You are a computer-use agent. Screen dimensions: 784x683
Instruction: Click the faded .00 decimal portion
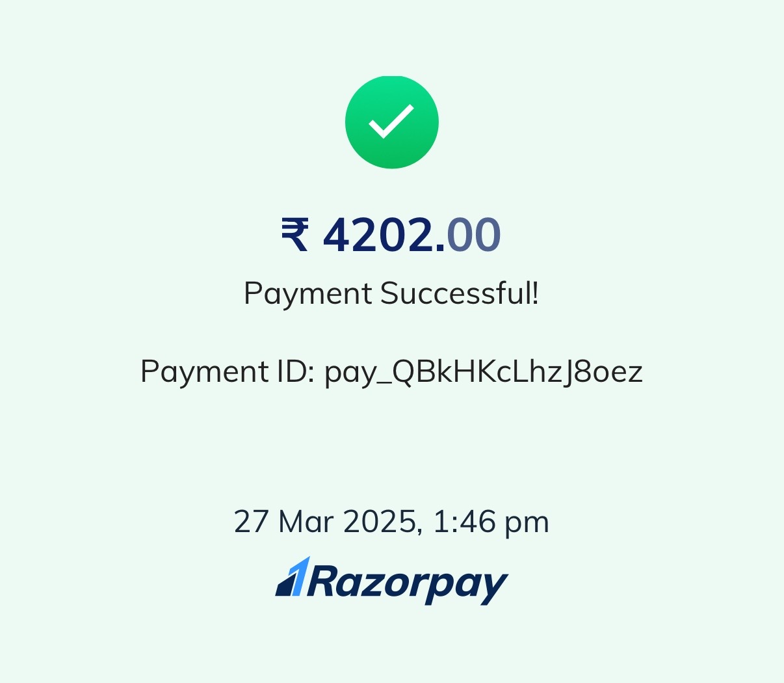[469, 235]
